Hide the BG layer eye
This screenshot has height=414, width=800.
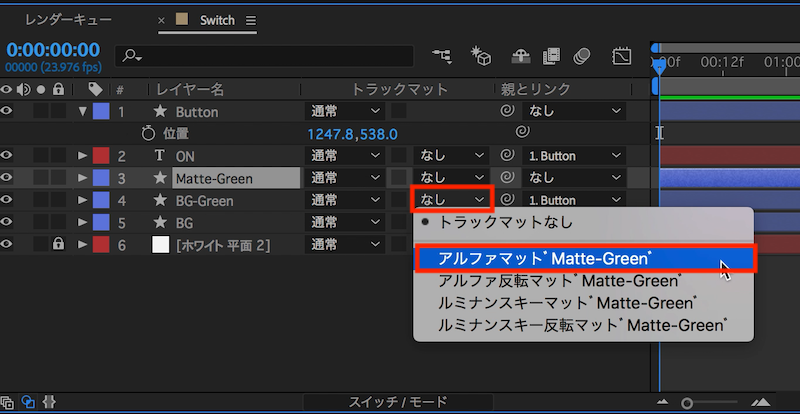tap(7, 222)
